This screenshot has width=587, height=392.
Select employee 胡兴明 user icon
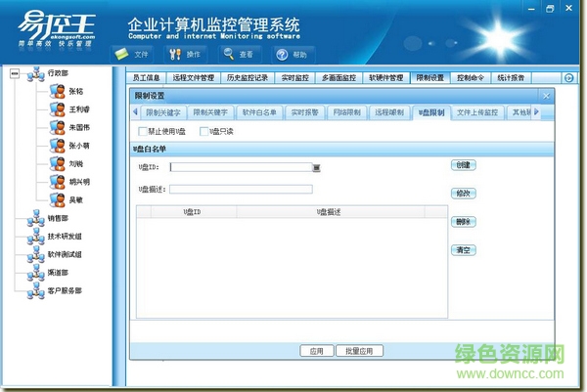point(58,182)
